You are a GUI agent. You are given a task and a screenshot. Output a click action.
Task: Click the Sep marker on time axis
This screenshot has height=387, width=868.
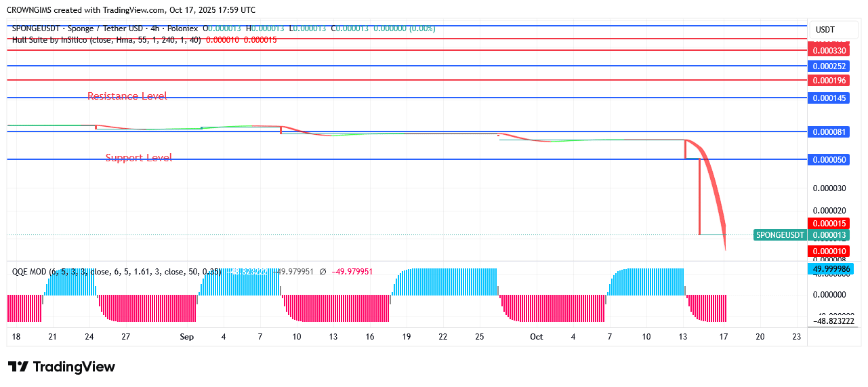click(187, 337)
